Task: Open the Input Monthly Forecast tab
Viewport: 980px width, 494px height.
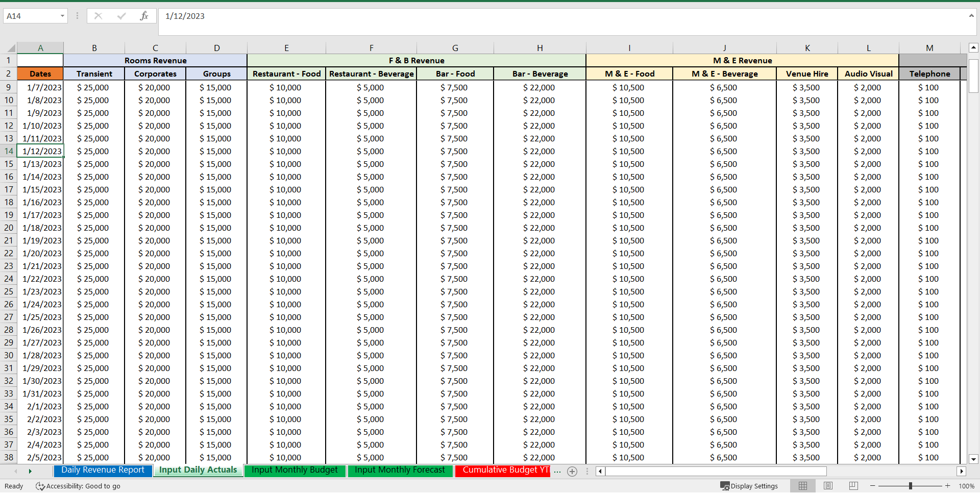Action: tap(400, 470)
